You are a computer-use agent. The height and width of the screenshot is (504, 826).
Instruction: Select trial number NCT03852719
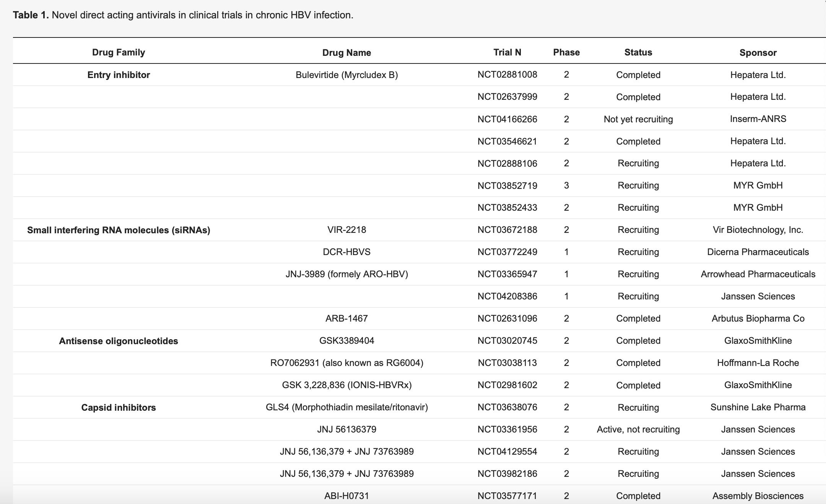point(507,185)
